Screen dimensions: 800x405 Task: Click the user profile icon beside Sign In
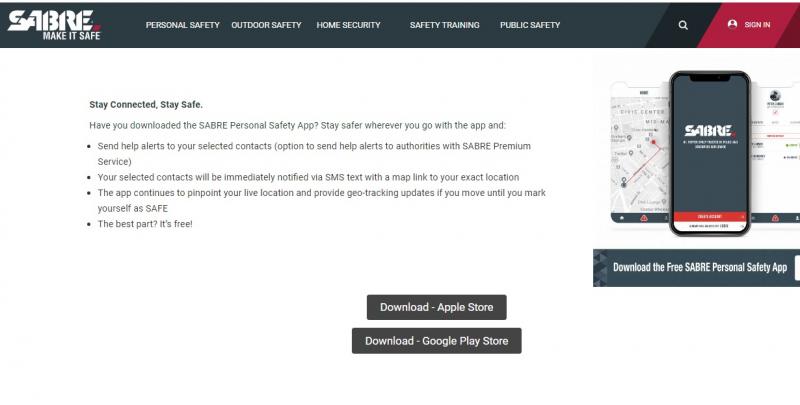pyautogui.click(x=732, y=24)
